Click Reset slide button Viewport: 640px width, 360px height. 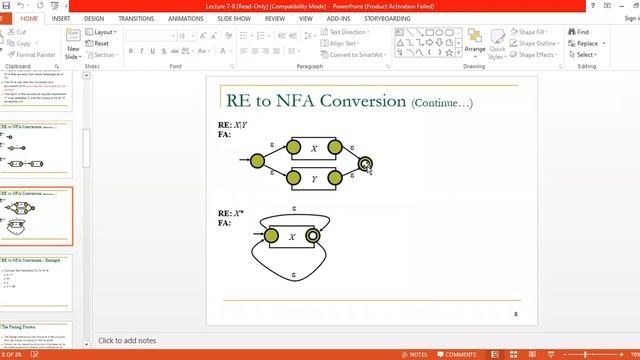pos(97,43)
